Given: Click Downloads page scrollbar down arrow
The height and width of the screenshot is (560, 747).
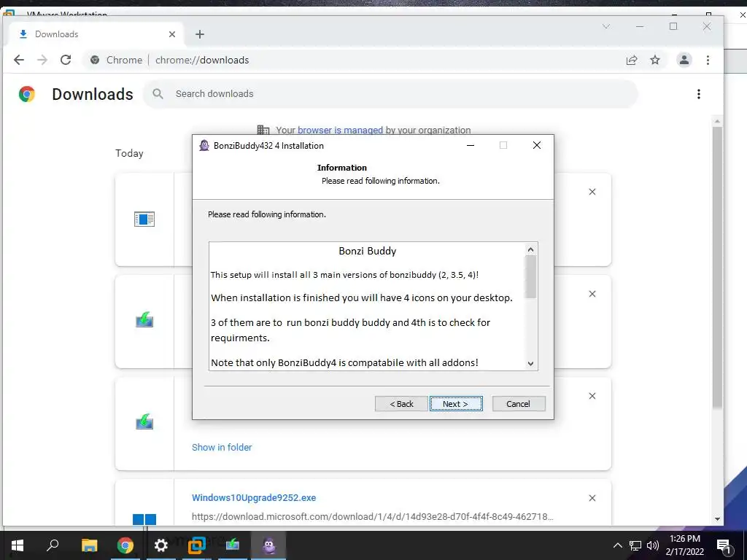Looking at the screenshot, I should pos(718,519).
